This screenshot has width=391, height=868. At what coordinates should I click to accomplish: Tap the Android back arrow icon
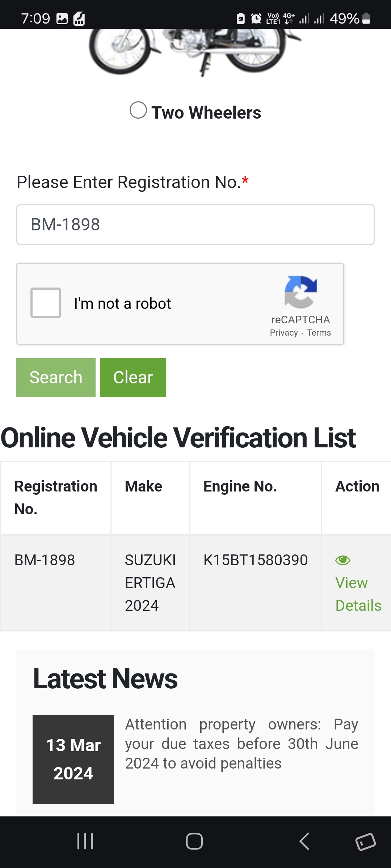pos(304,841)
